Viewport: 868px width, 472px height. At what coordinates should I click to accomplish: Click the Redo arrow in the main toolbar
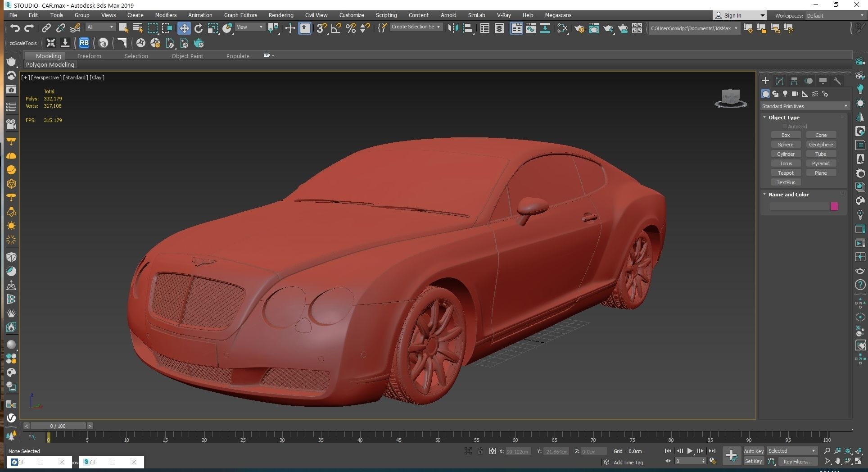pos(29,28)
